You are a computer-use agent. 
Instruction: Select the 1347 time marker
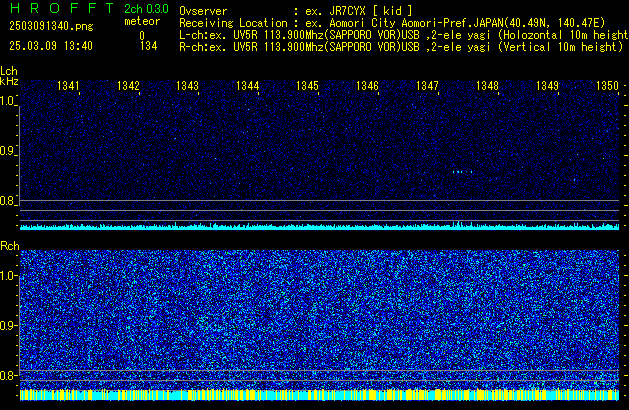[x=427, y=86]
